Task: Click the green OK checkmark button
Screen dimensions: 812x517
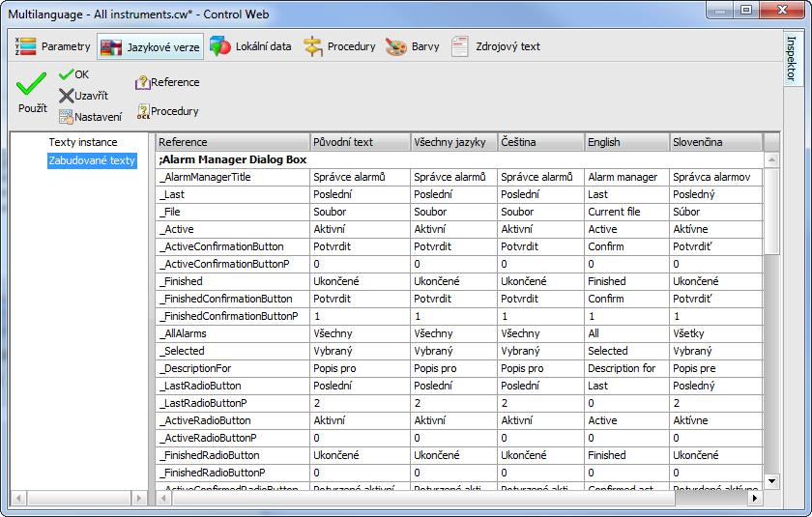Action: tap(73, 74)
